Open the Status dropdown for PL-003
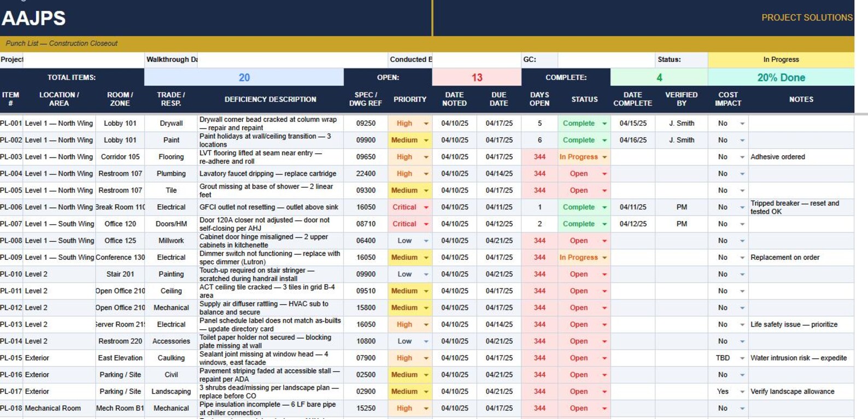Image resolution: width=868 pixels, height=419 pixels. pos(605,157)
